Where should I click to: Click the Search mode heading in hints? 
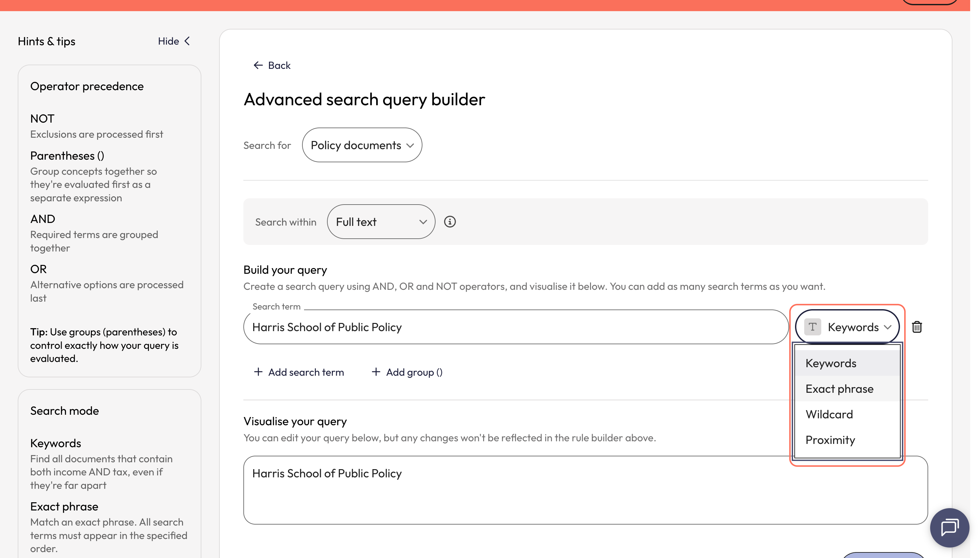[64, 411]
